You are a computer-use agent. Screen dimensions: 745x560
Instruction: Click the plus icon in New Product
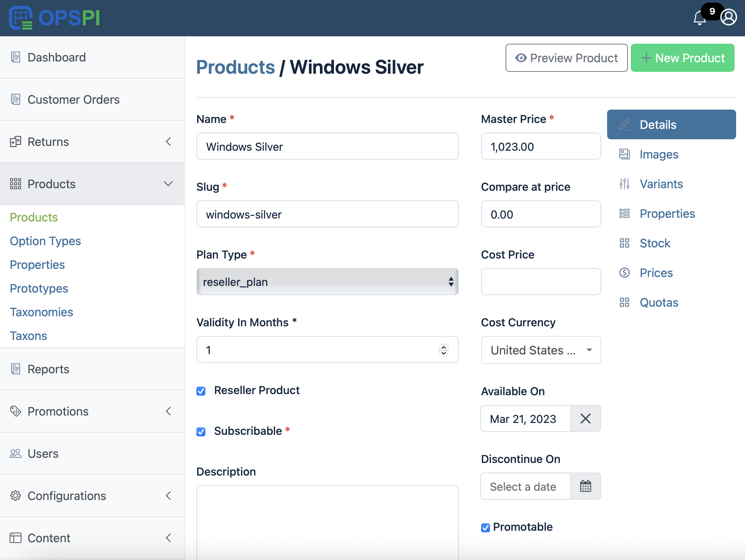tap(646, 58)
